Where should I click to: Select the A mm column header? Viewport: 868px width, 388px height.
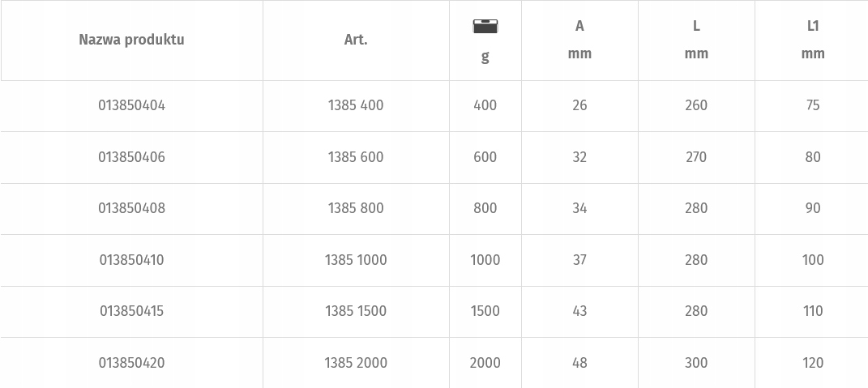579,40
